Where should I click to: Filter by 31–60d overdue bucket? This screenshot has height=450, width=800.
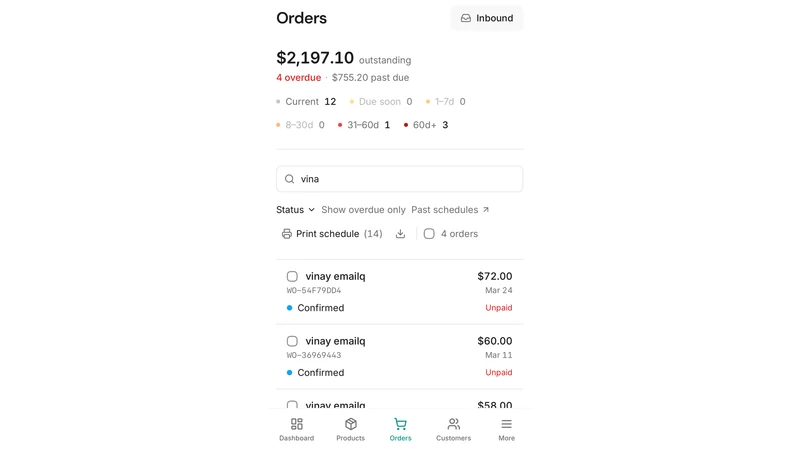(x=364, y=125)
